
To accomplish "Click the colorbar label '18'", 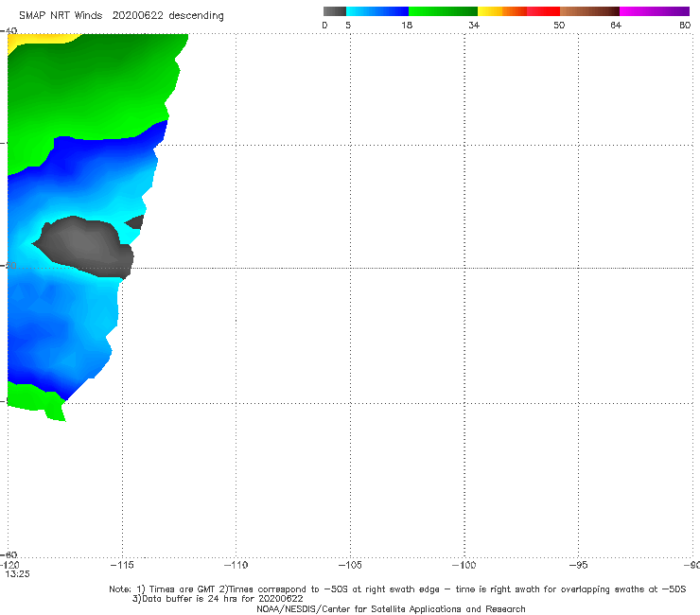I will (407, 25).
